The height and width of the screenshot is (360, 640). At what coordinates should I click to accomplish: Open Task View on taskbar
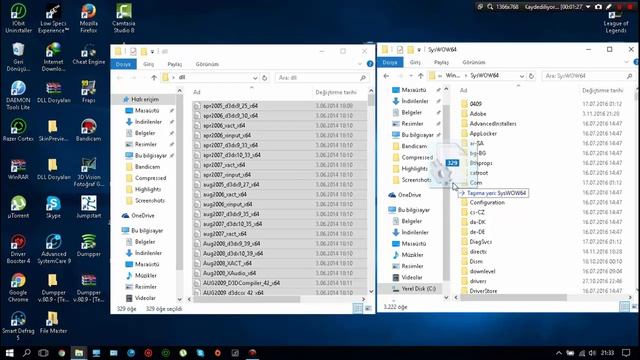coord(44,353)
